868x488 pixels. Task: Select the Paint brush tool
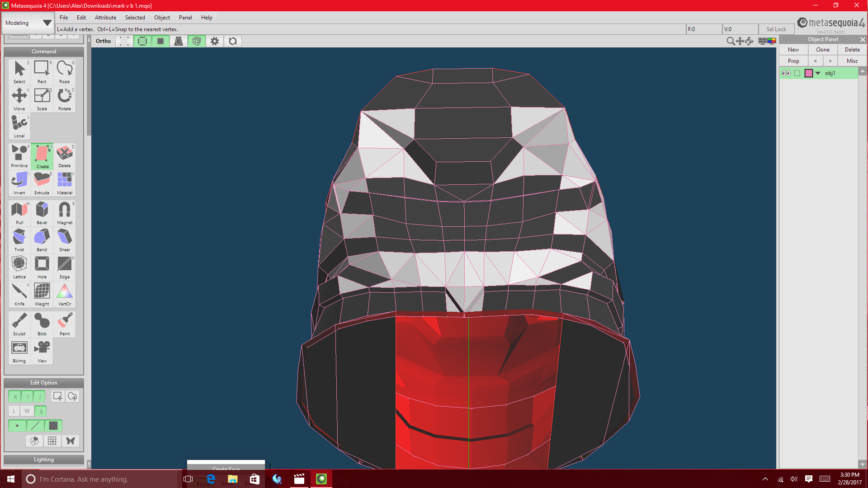point(65,324)
